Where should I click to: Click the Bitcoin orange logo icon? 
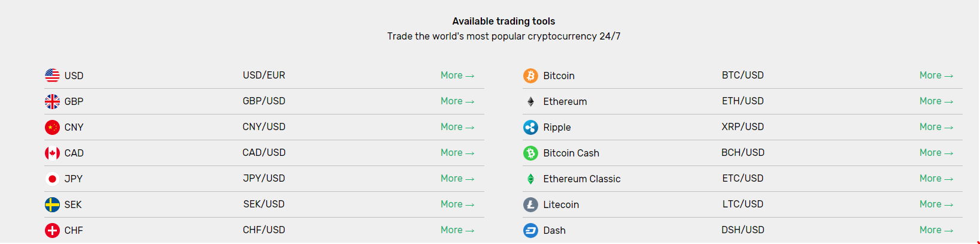(x=530, y=76)
